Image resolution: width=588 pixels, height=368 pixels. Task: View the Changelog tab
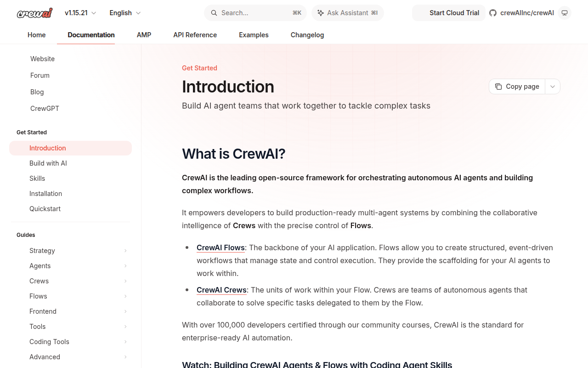click(x=307, y=35)
